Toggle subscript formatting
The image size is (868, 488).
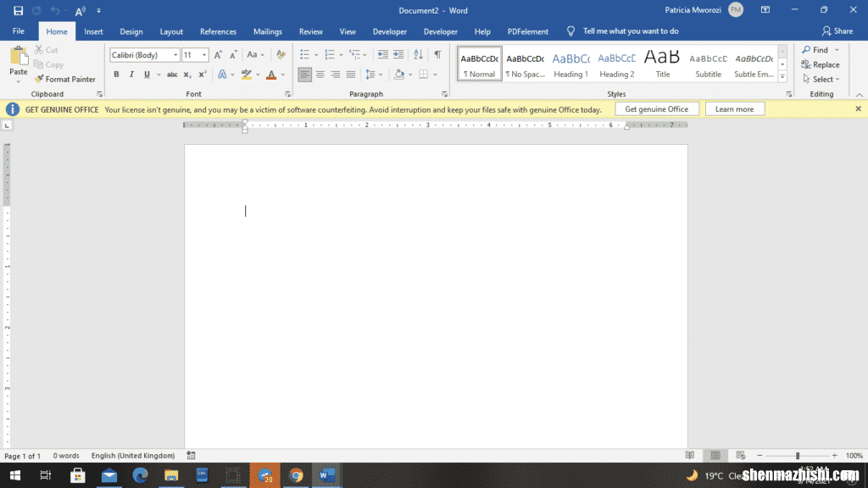pyautogui.click(x=187, y=75)
